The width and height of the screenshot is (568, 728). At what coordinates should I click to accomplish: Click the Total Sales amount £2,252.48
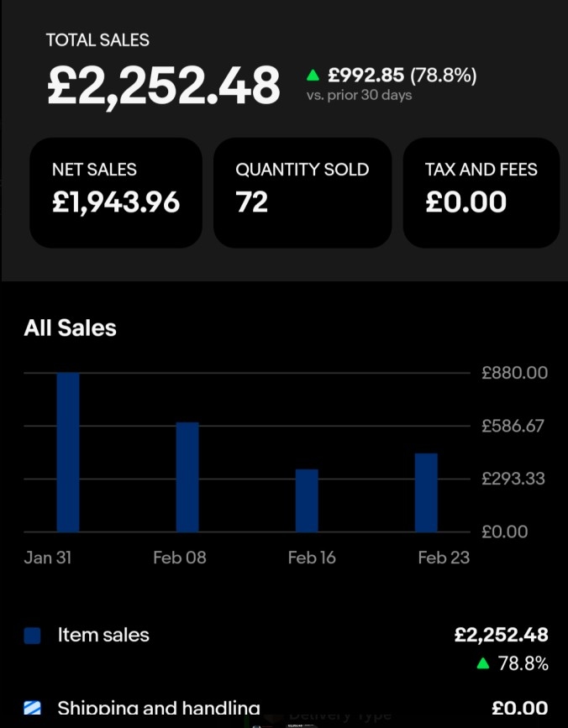coord(163,85)
